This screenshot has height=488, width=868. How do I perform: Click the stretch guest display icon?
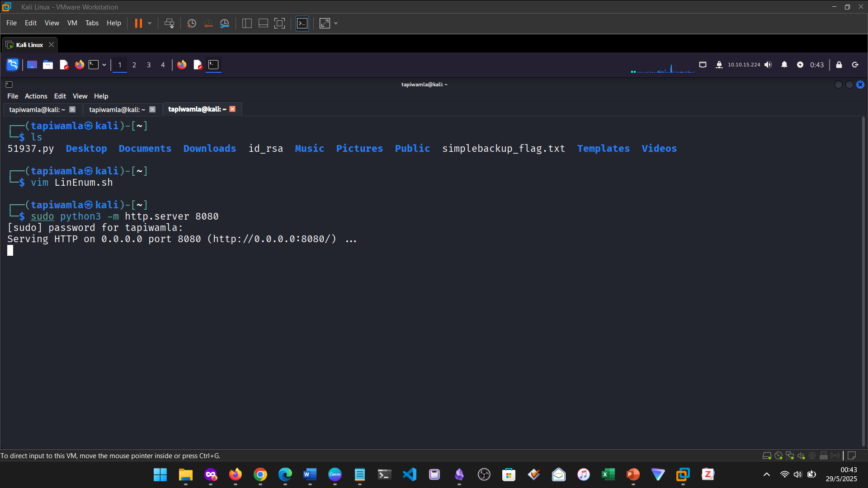[325, 23]
